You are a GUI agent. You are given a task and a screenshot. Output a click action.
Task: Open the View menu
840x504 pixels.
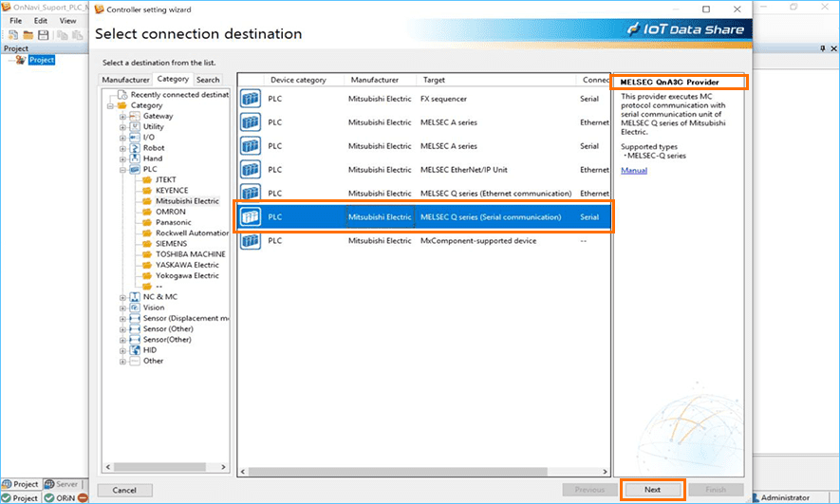(67, 20)
